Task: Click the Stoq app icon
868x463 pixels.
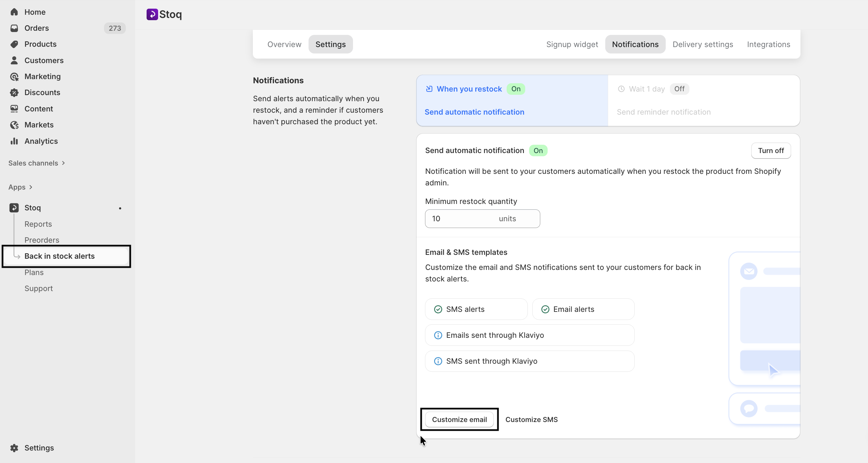Action: tap(14, 207)
